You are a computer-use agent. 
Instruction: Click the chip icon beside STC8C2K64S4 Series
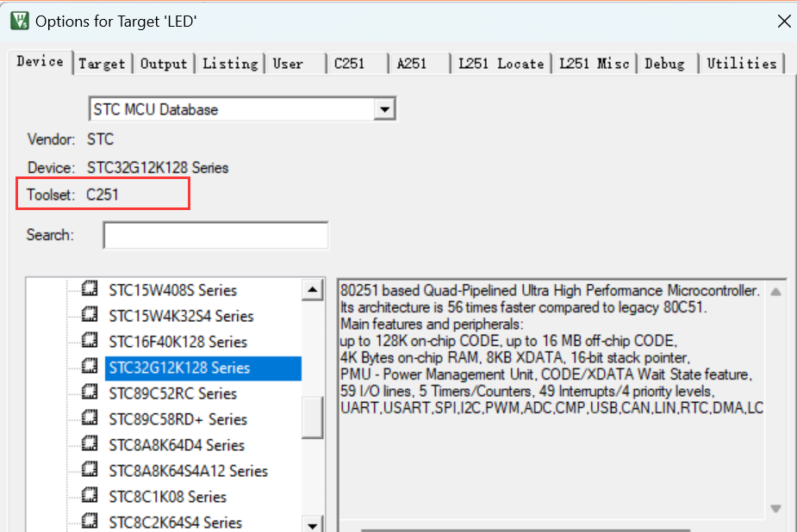pos(90,522)
